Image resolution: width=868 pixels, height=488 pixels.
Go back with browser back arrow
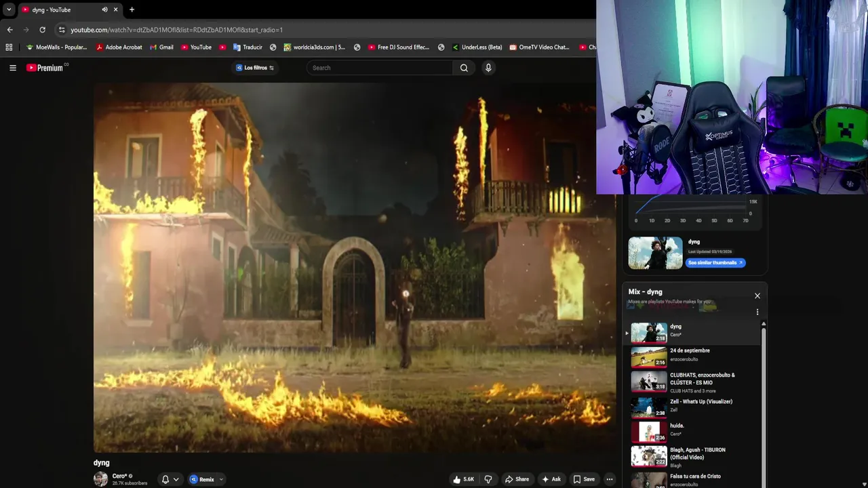point(9,30)
